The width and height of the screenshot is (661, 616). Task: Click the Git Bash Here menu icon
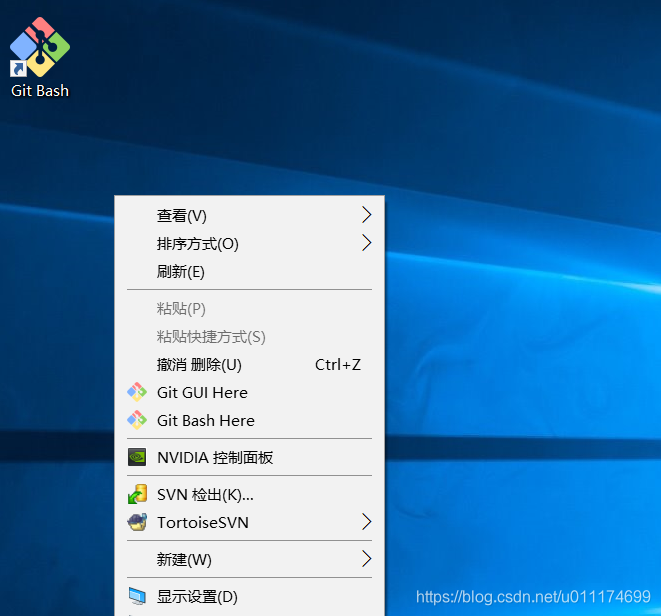coord(137,420)
